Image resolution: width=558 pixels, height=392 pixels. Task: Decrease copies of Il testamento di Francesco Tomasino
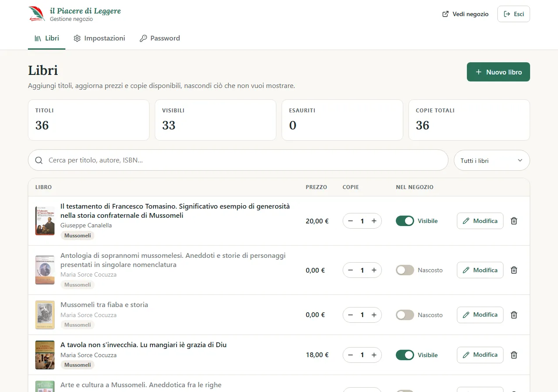coord(350,221)
